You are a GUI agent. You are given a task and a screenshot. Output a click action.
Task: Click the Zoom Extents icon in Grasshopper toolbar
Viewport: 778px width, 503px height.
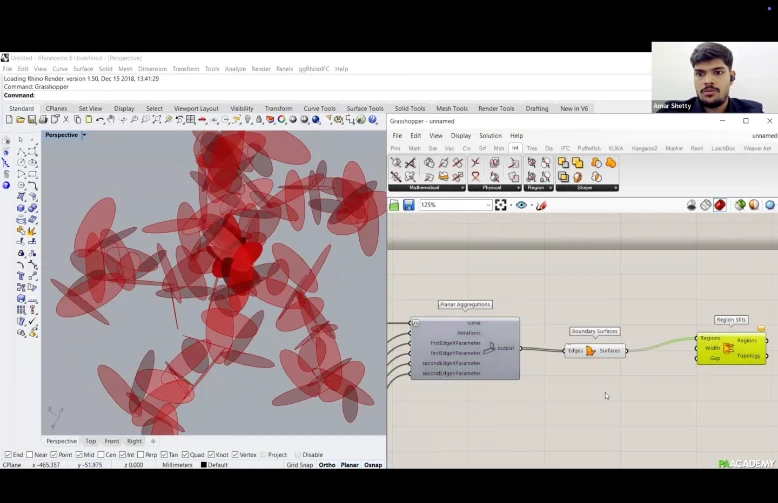(503, 205)
